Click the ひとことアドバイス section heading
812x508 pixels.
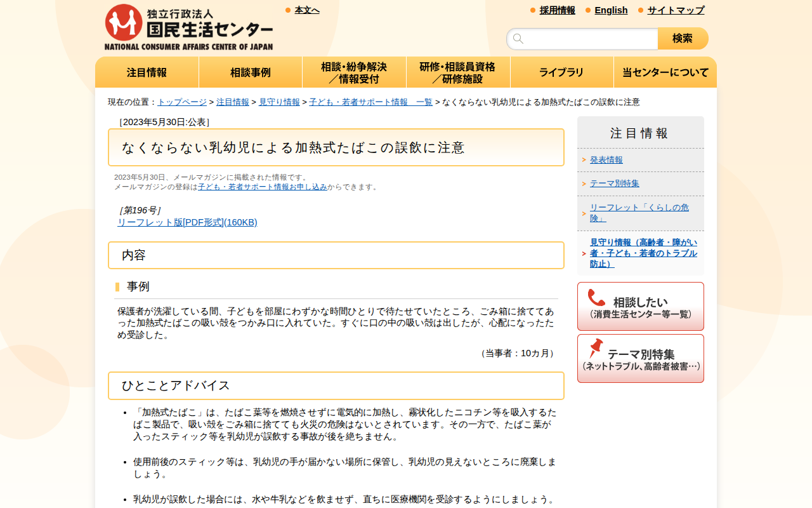pos(176,385)
